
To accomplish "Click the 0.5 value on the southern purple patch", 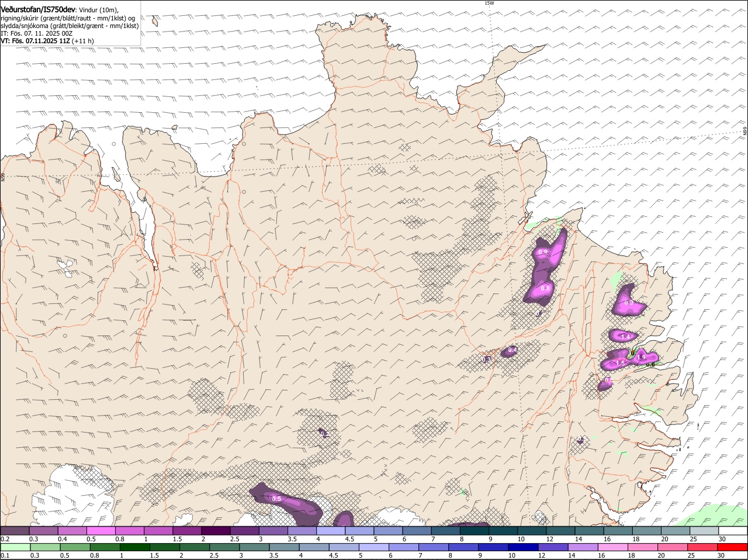I will 277,499.
